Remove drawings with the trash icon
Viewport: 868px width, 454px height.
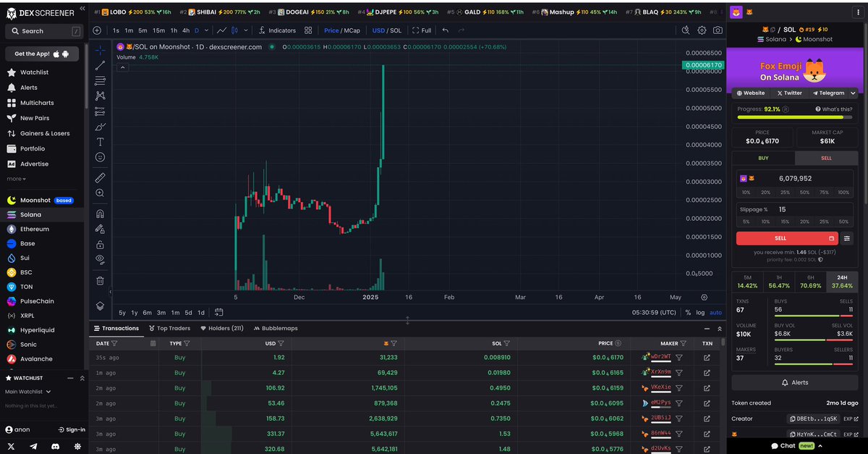coord(100,280)
